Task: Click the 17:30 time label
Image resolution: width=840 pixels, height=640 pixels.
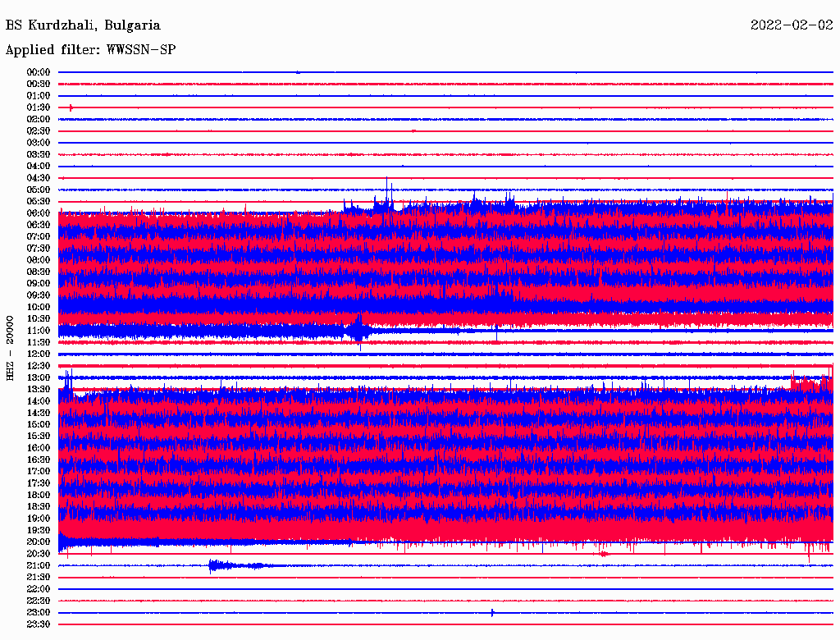Action: (39, 483)
